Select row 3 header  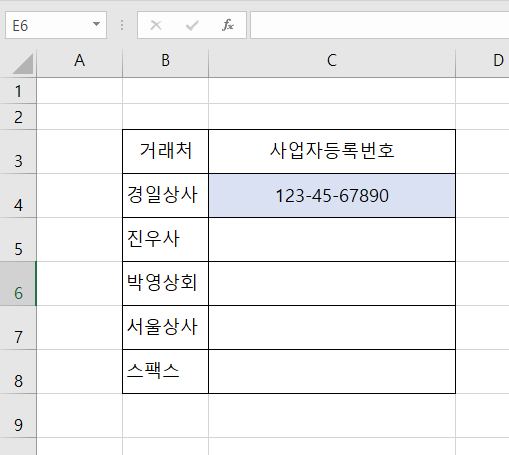[x=18, y=152]
